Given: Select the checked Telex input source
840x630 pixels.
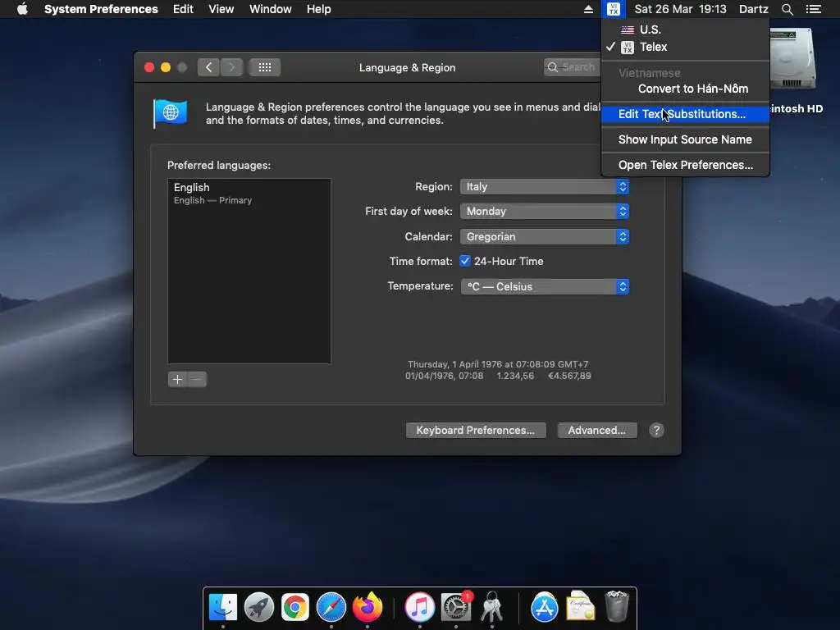Looking at the screenshot, I should pos(685,47).
